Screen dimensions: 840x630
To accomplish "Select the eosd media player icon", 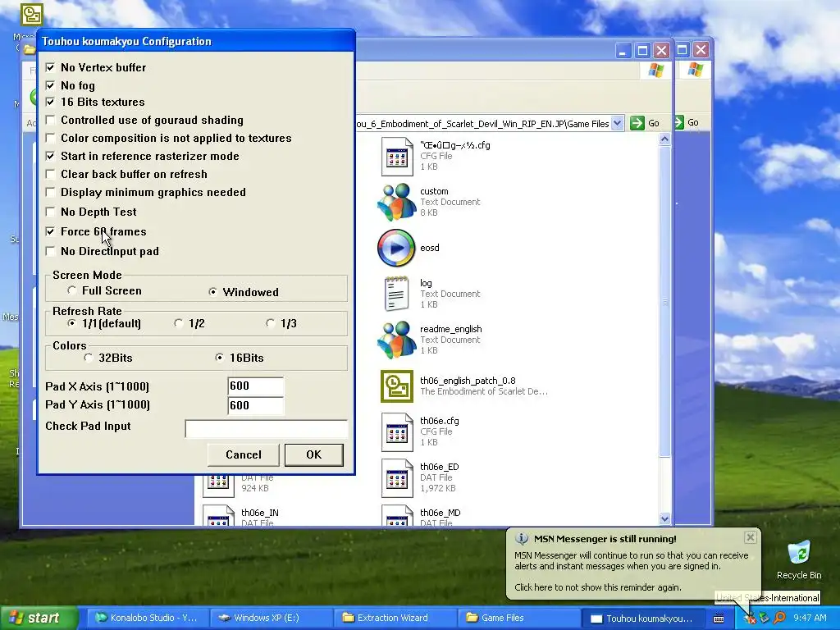I will (x=396, y=248).
